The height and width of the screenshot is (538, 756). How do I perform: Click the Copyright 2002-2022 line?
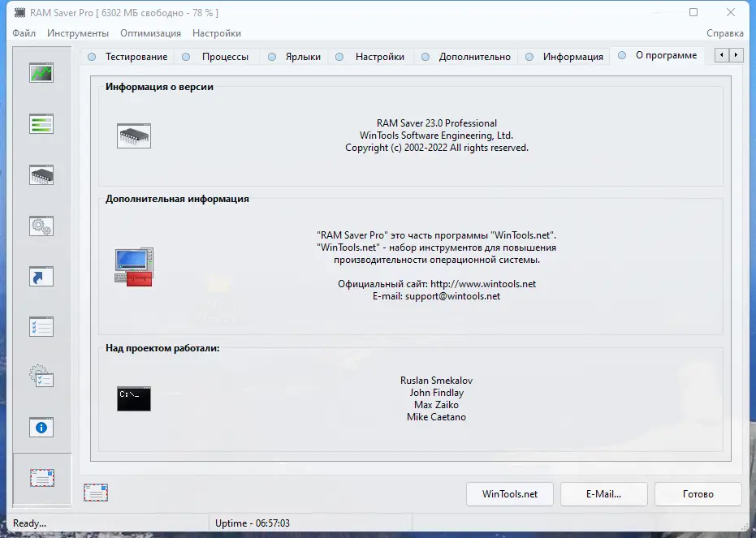(437, 148)
